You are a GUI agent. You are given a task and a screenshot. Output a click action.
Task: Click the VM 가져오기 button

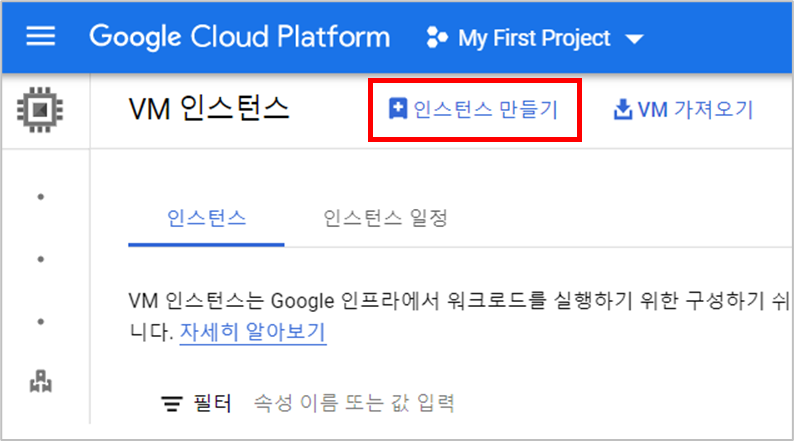(684, 109)
